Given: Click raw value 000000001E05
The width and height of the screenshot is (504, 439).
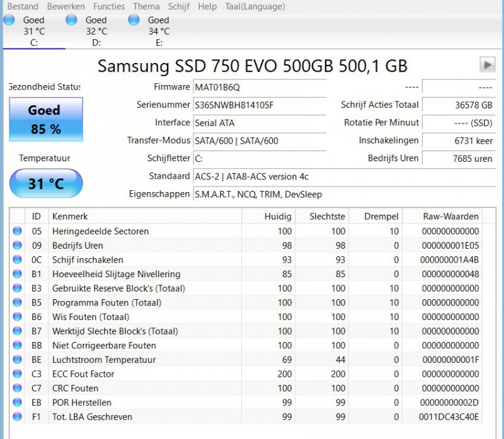Looking at the screenshot, I should click(x=450, y=246).
